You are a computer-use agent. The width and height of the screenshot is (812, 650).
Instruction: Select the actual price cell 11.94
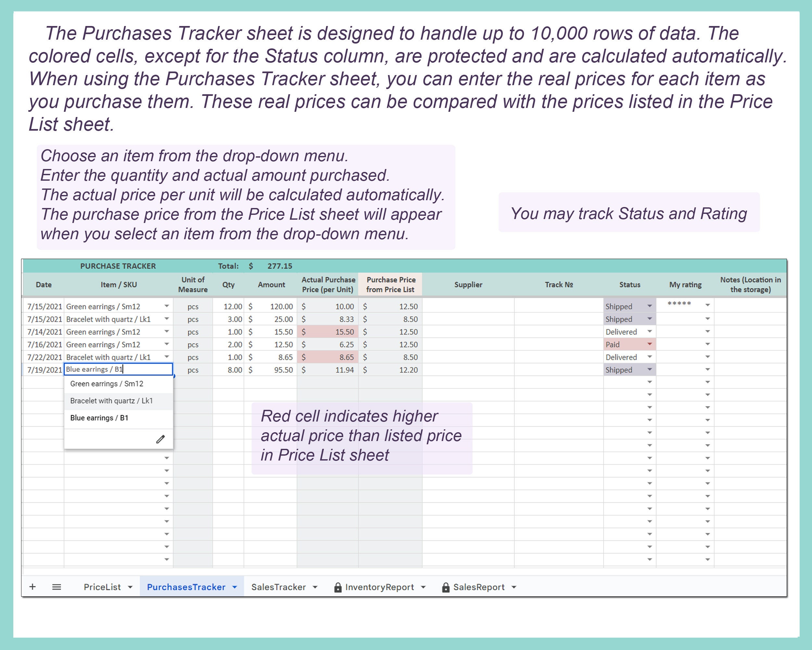(x=328, y=370)
